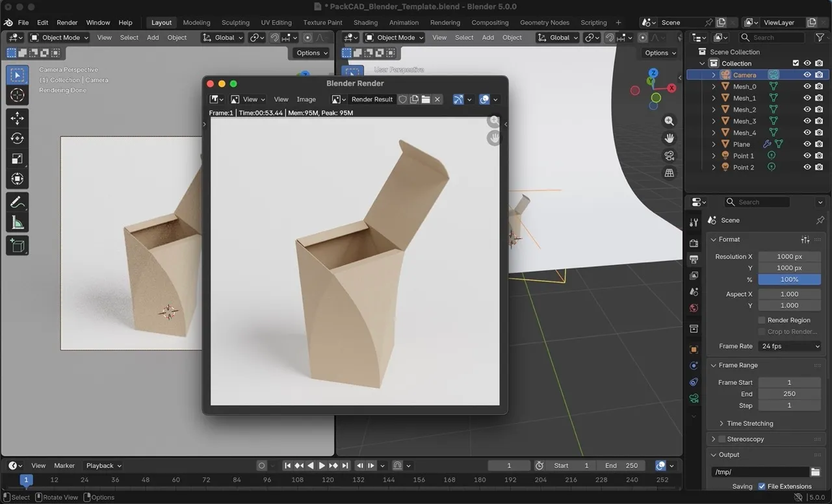Click the Render Result image name
Image resolution: width=832 pixels, height=504 pixels.
point(372,99)
